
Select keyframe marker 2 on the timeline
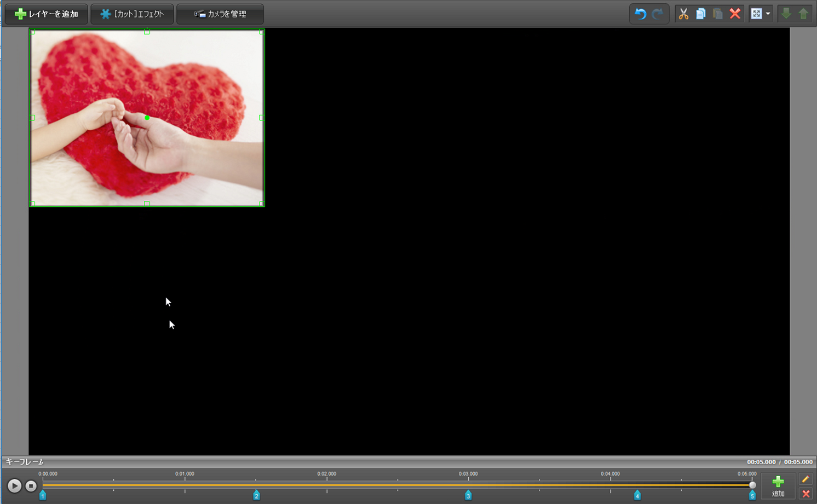(256, 495)
